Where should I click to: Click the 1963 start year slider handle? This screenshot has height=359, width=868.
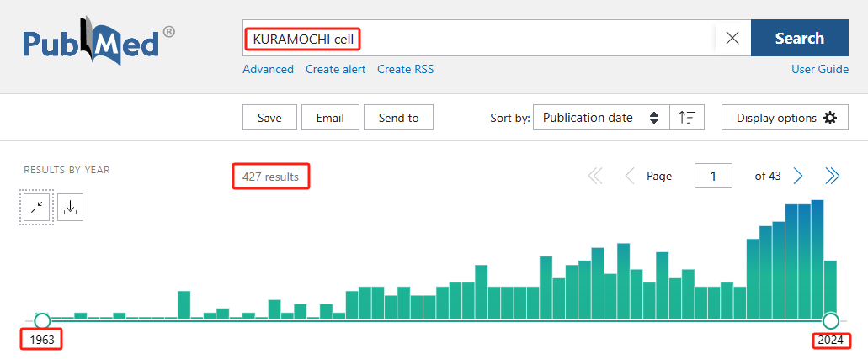click(42, 320)
